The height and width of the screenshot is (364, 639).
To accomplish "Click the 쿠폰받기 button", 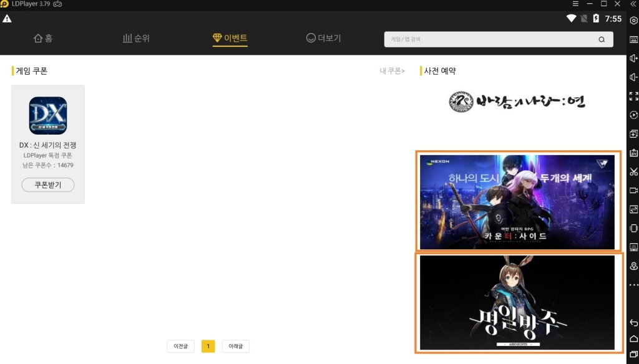I will click(x=48, y=185).
